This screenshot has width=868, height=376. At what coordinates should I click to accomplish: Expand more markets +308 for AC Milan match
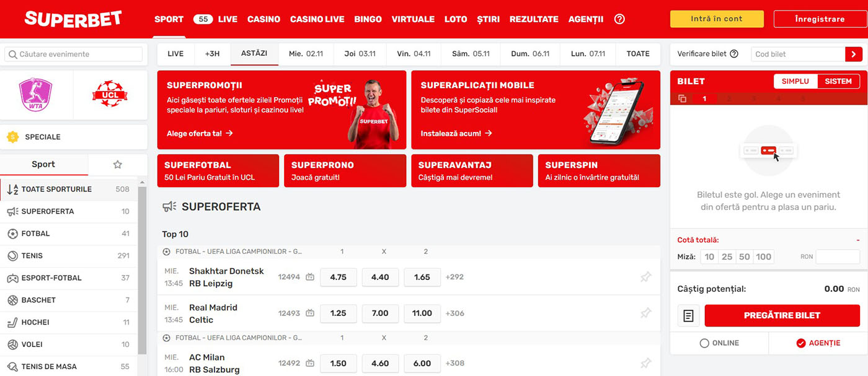(454, 364)
